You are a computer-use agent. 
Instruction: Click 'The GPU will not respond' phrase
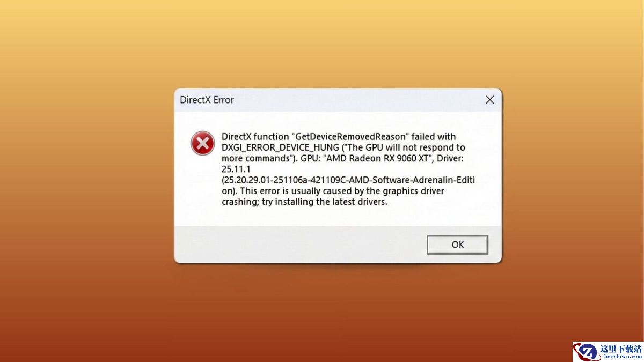(400, 147)
